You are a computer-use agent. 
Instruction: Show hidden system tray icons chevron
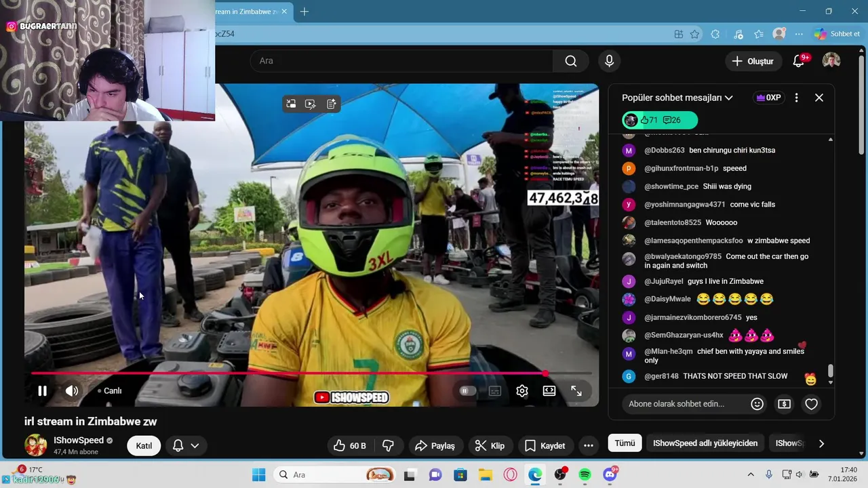(x=751, y=474)
